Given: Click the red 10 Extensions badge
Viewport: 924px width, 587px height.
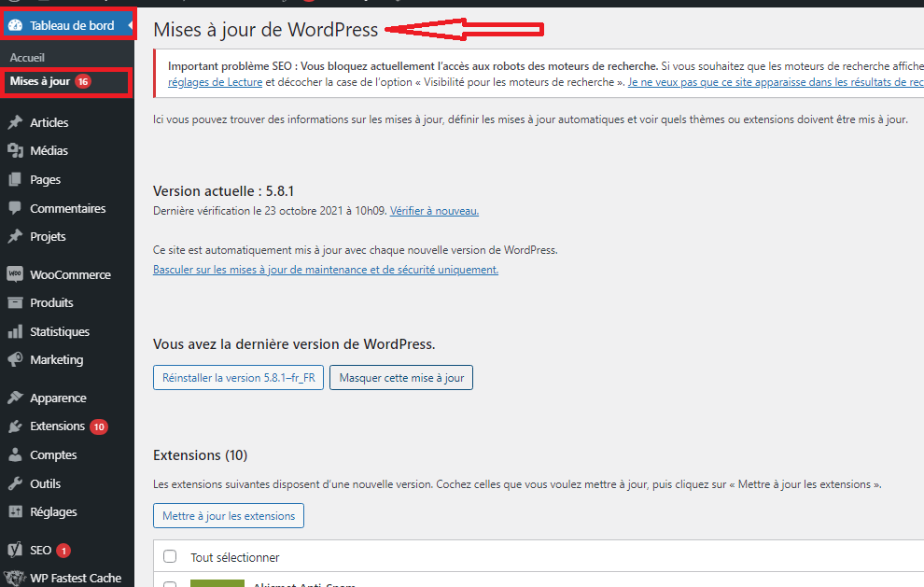Looking at the screenshot, I should pos(99,426).
